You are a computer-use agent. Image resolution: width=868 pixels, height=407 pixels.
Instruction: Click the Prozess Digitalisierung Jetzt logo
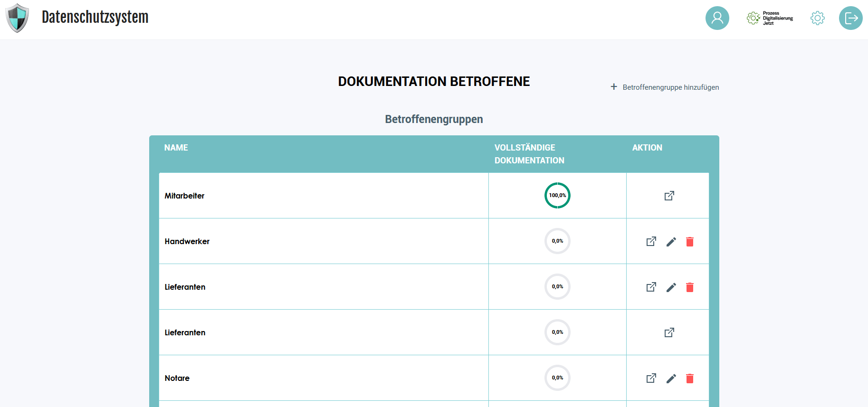[x=770, y=18]
